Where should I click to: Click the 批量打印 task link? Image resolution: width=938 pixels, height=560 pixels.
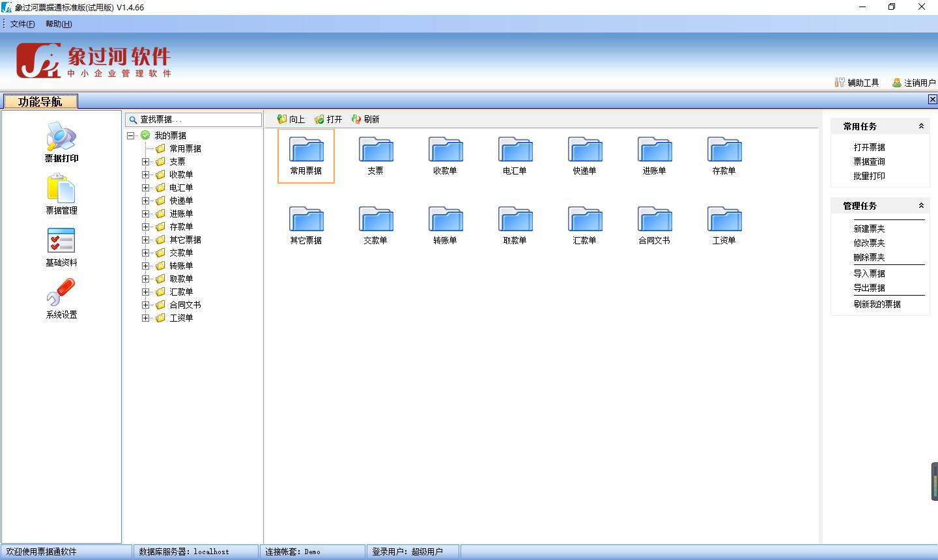pos(869,176)
